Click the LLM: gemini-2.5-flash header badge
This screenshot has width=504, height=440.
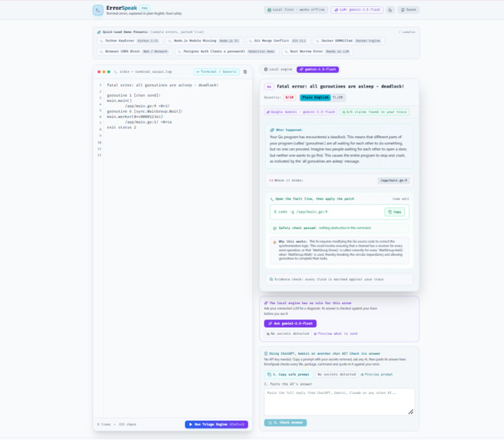coord(357,10)
